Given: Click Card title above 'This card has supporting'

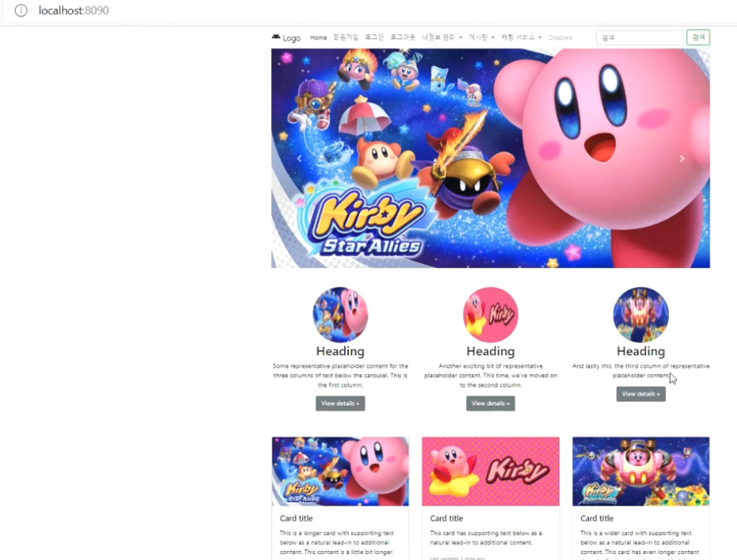Looking at the screenshot, I should 447,518.
